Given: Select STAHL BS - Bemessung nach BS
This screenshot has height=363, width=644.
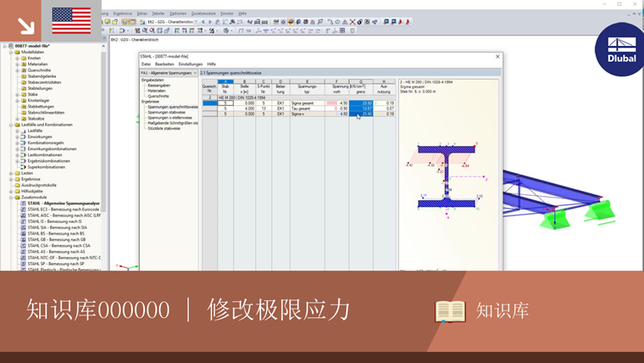Looking at the screenshot, I should coord(56,233).
